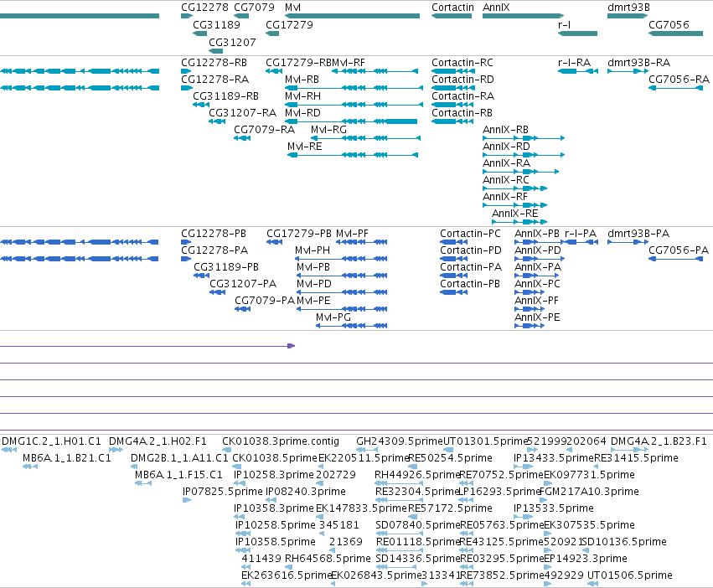Click transcript Cortactin-RA

(x=452, y=105)
